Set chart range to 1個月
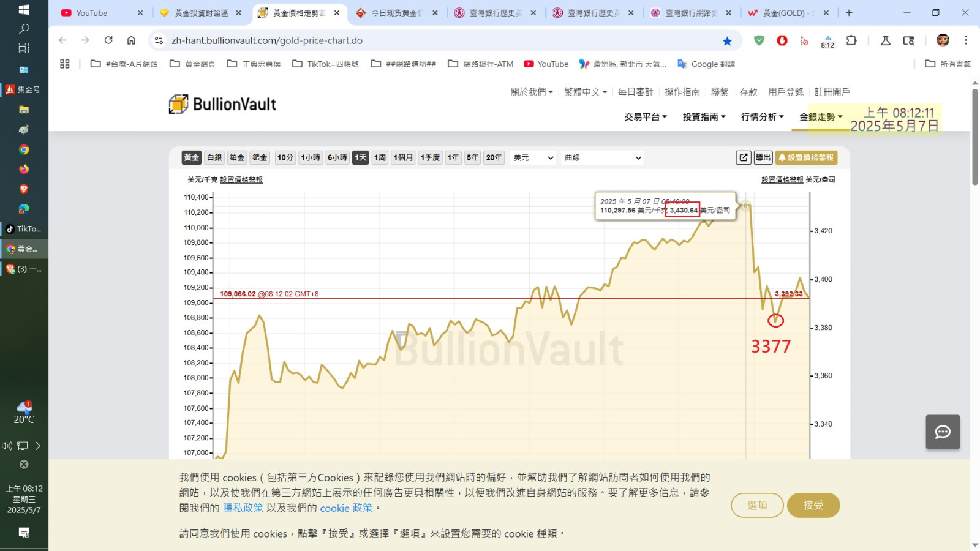Screen dimensions: 980x551 coord(404,157)
